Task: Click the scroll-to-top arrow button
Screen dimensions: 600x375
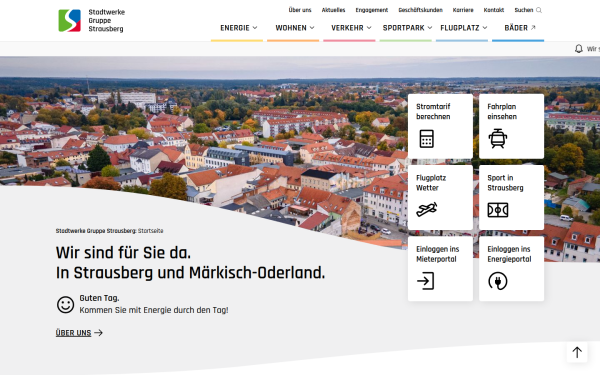Action: [x=577, y=352]
